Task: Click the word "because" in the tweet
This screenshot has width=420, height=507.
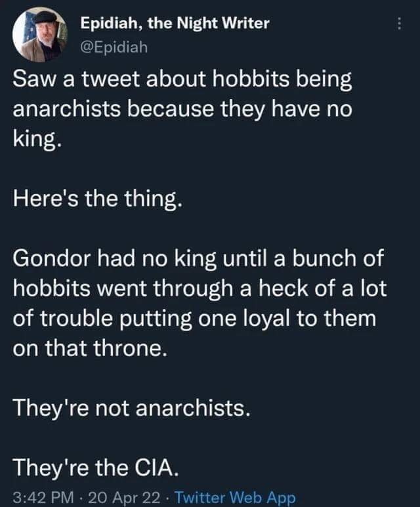Action: (x=171, y=109)
